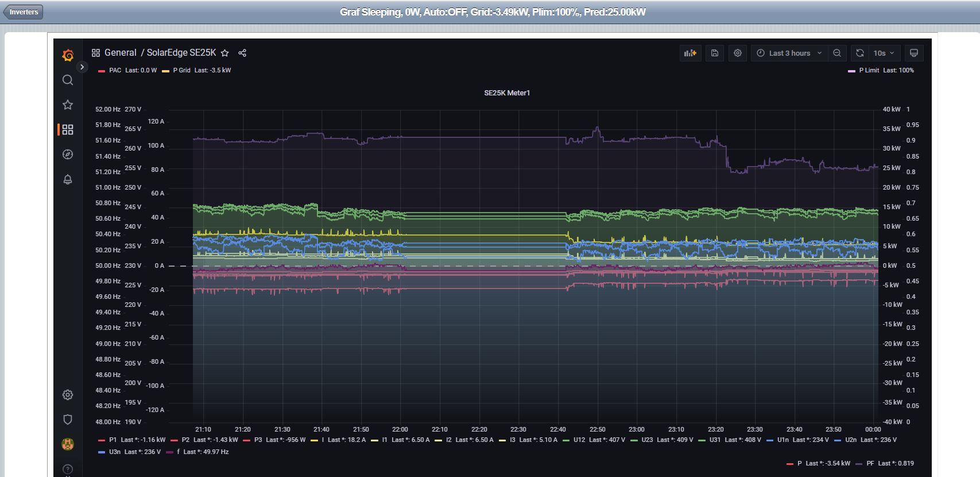The height and width of the screenshot is (477, 980).
Task: Open the search dashboards icon
Action: coord(68,80)
